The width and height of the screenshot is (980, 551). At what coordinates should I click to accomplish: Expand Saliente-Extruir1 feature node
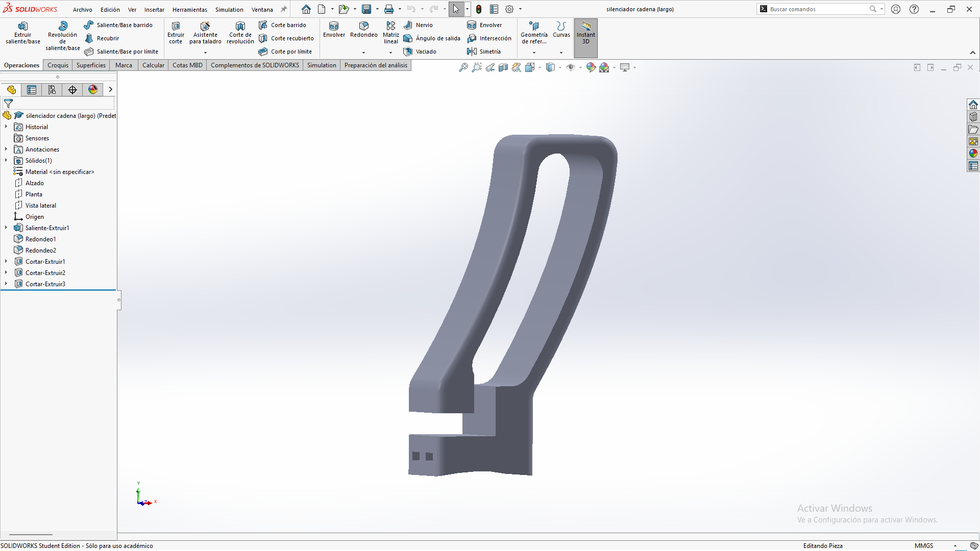click(6, 228)
